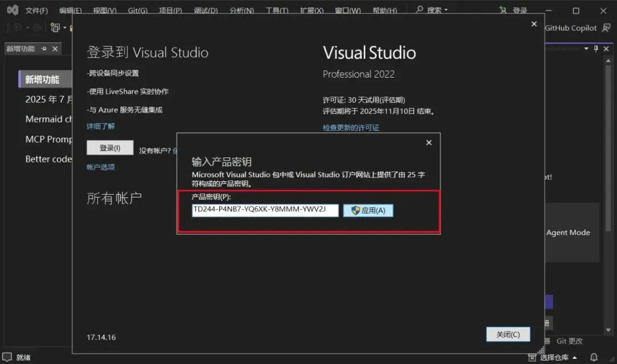Click the 没有帐户? text
The height and width of the screenshot is (364, 617).
(155, 151)
